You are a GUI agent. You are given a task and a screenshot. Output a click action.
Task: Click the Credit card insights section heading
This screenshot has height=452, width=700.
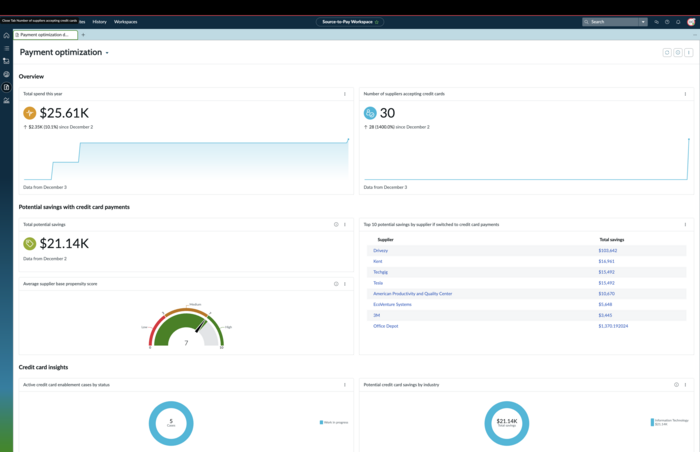pyautogui.click(x=43, y=367)
